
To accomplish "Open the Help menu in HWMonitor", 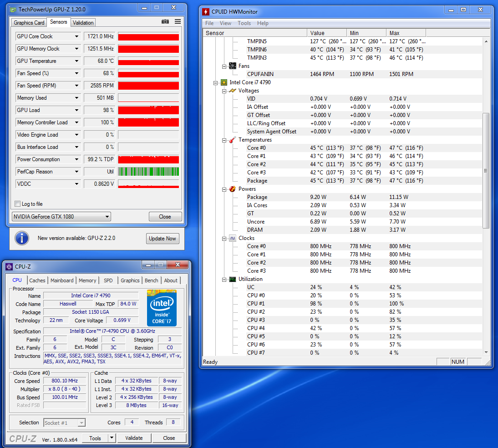I will pyautogui.click(x=263, y=23).
